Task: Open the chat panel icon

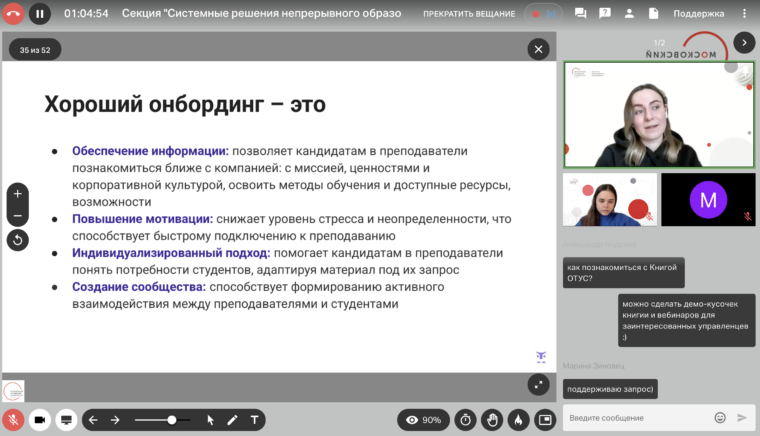Action: [581, 14]
